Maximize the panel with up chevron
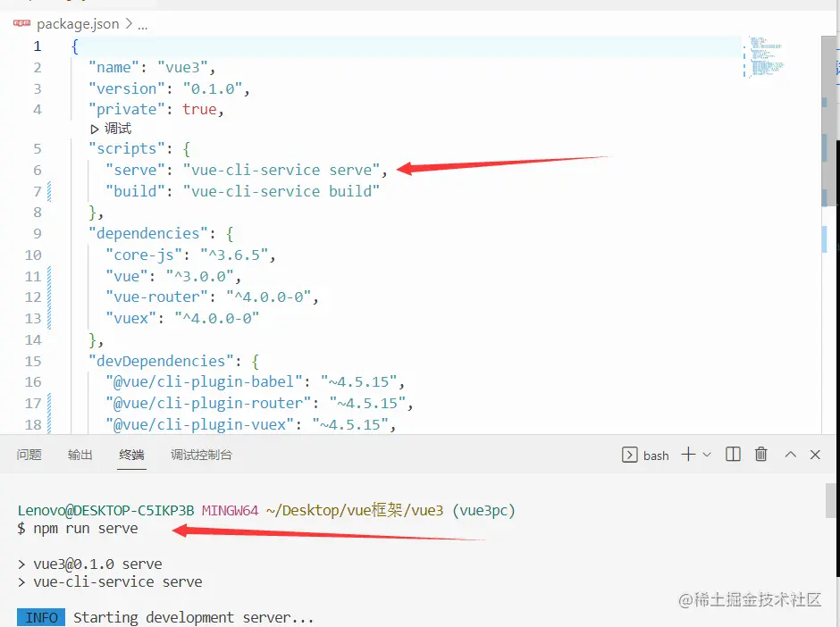The height and width of the screenshot is (627, 840). pyautogui.click(x=791, y=455)
